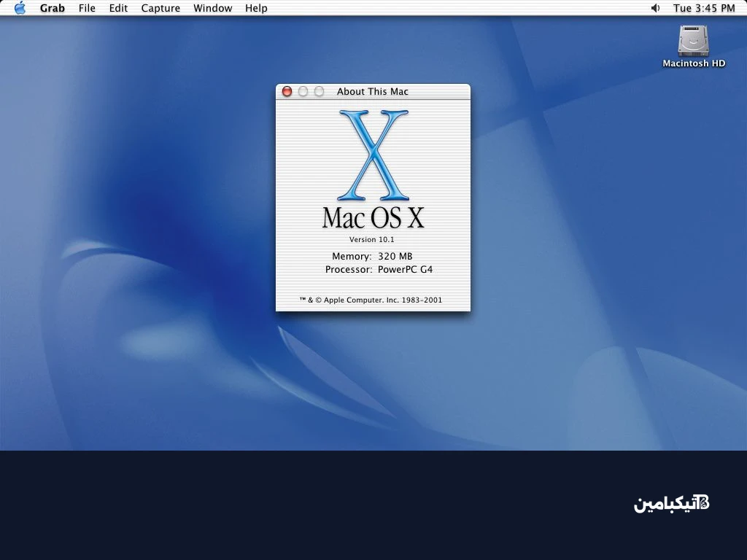Image resolution: width=747 pixels, height=560 pixels.
Task: Select the Macintosh HD label text
Action: point(693,63)
